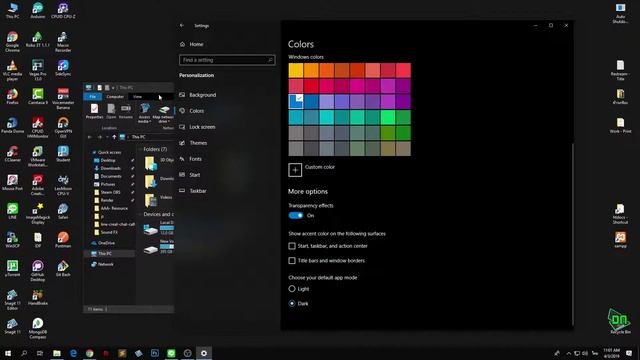Select the Postman desktop icon
Viewport: 640px width, 360px height.
click(x=63, y=240)
